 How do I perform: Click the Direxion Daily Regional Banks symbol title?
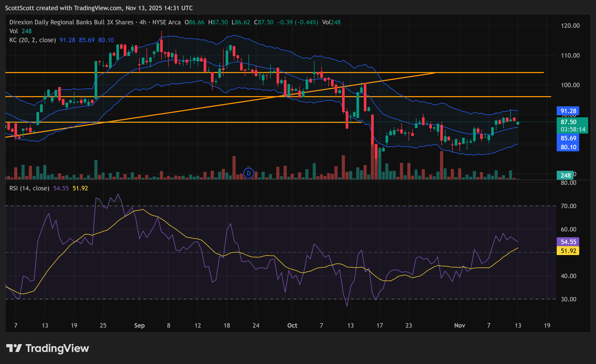click(x=71, y=22)
